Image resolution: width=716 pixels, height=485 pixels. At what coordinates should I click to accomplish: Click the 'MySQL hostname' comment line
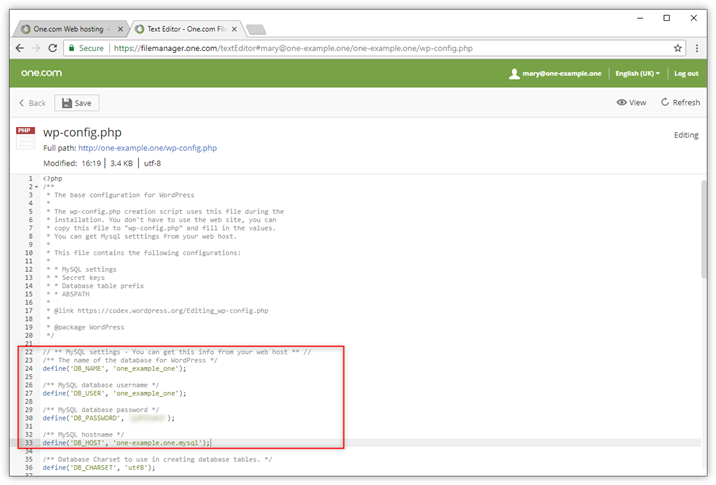click(x=84, y=434)
